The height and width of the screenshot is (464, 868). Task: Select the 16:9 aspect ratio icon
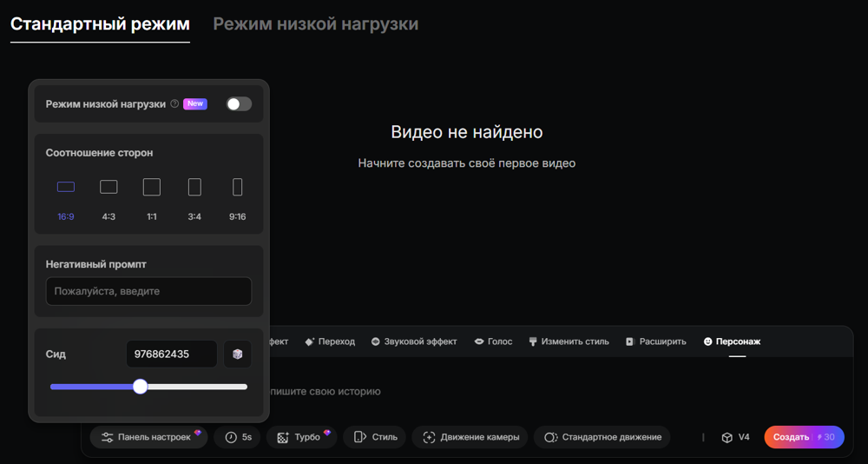pos(66,187)
